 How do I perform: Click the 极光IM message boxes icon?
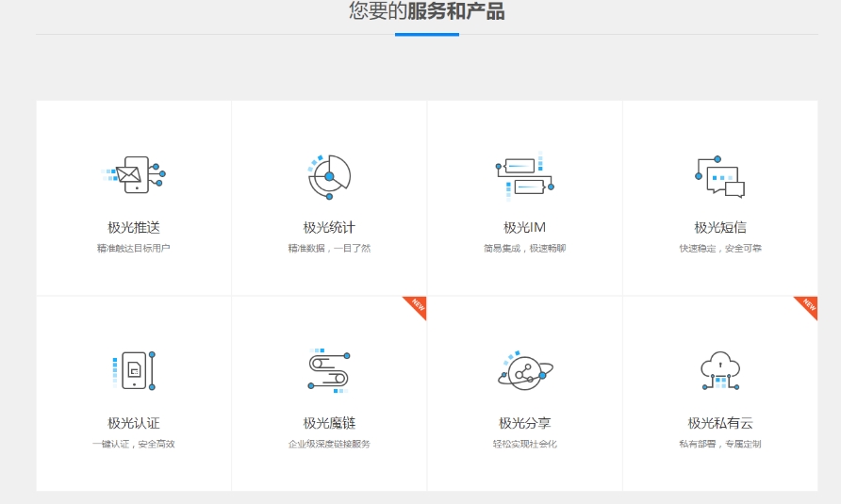coord(524,176)
